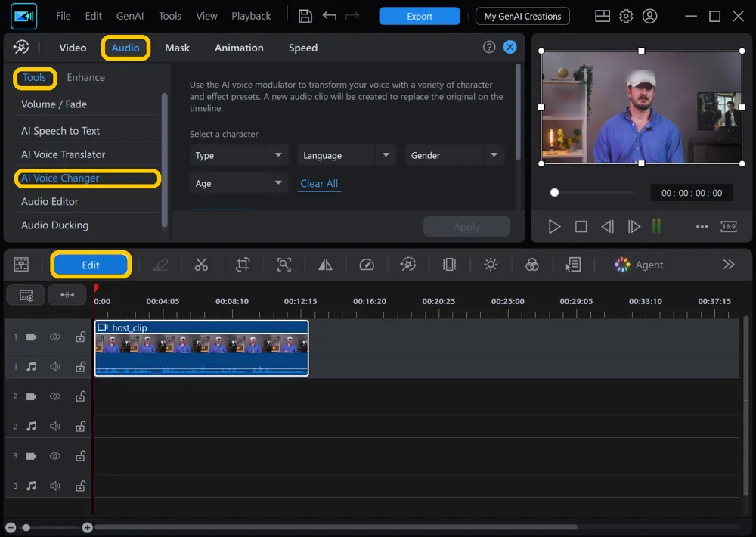Open the user account icon
756x537 pixels.
coord(649,17)
